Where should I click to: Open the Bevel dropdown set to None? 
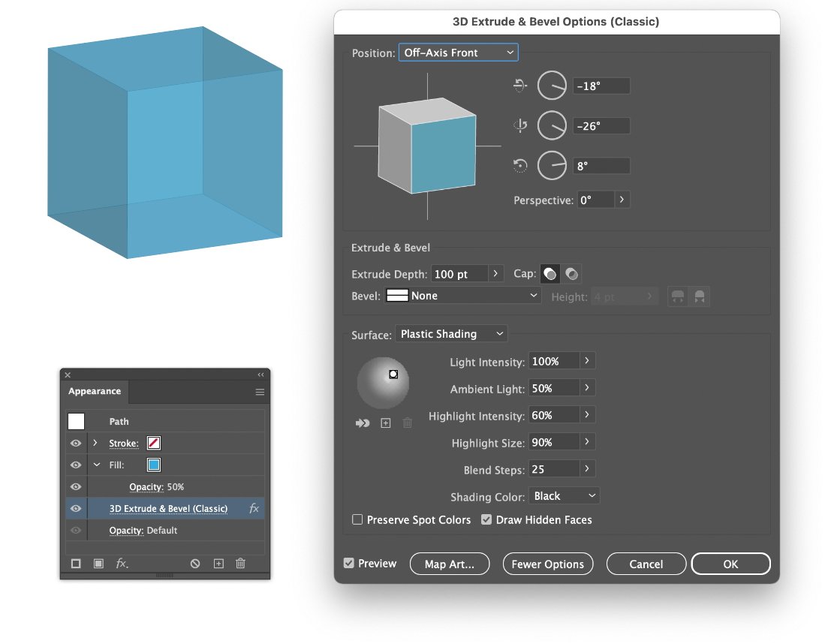tap(462, 295)
